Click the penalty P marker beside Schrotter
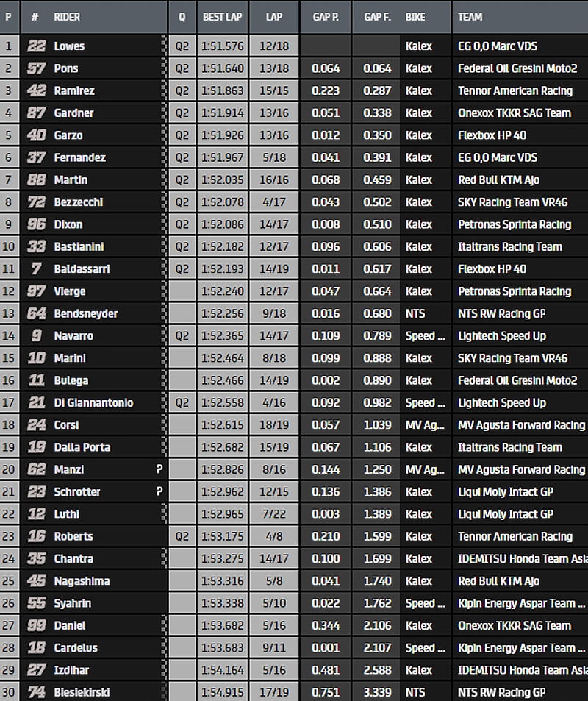The width and height of the screenshot is (588, 701). (159, 491)
